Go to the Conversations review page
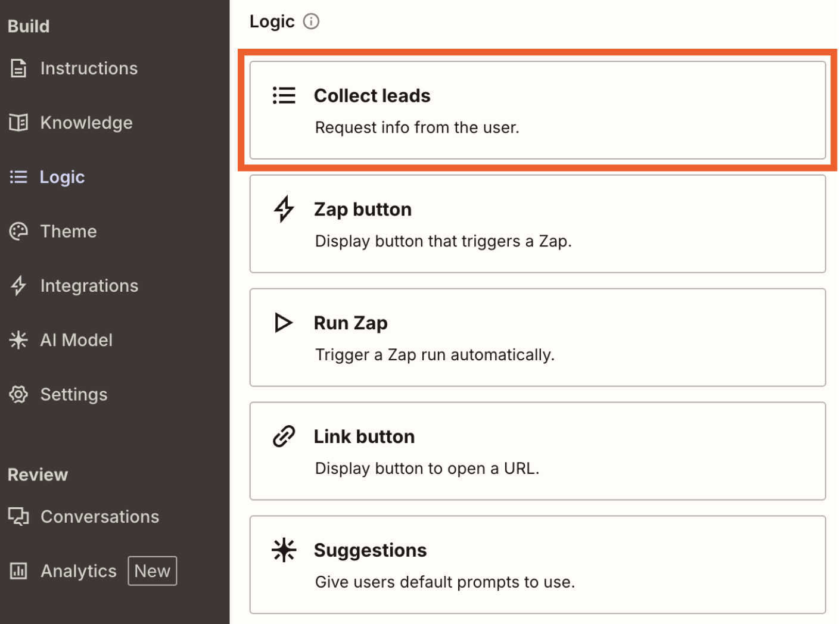Viewport: 840px width, 624px height. tap(99, 516)
